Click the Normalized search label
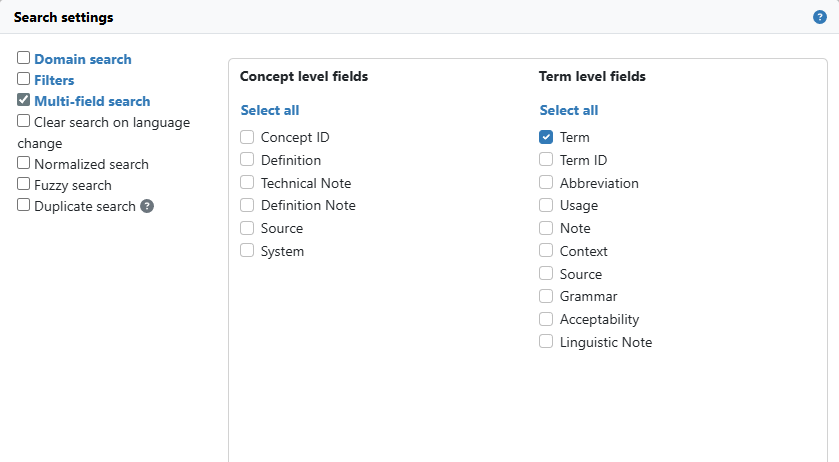This screenshot has width=839, height=462. (91, 164)
